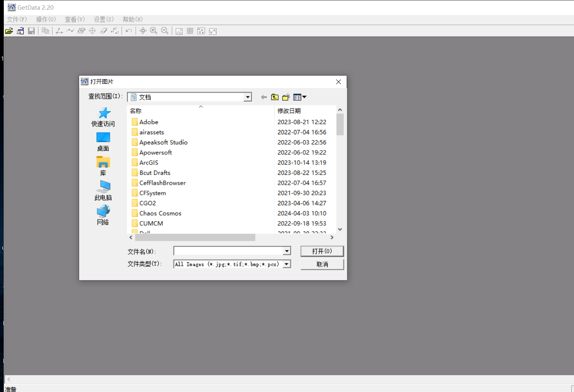The image size is (574, 392).
Task: Click the Zoom out magnifier icon
Action: (165, 31)
